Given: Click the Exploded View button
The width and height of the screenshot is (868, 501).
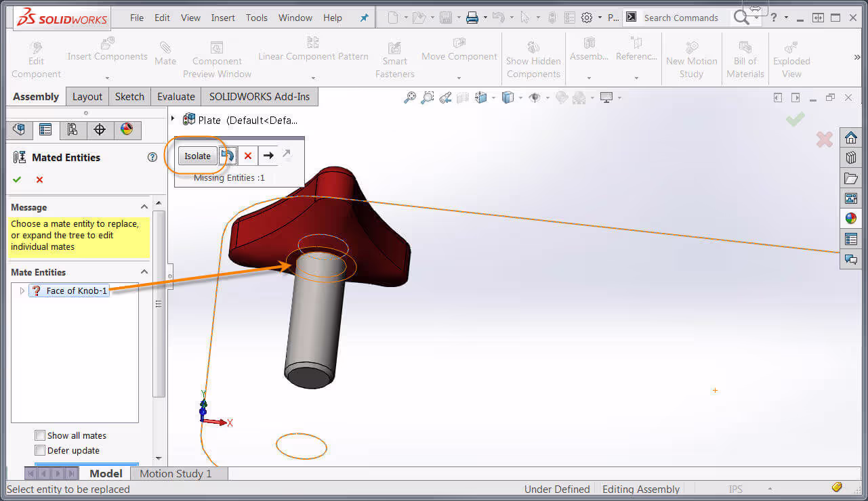Looking at the screenshot, I should (791, 60).
